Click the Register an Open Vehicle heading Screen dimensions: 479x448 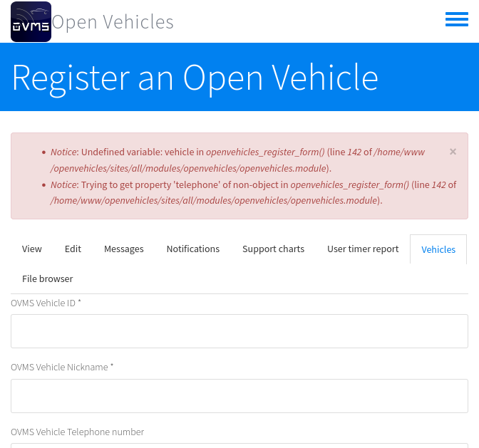[195, 77]
